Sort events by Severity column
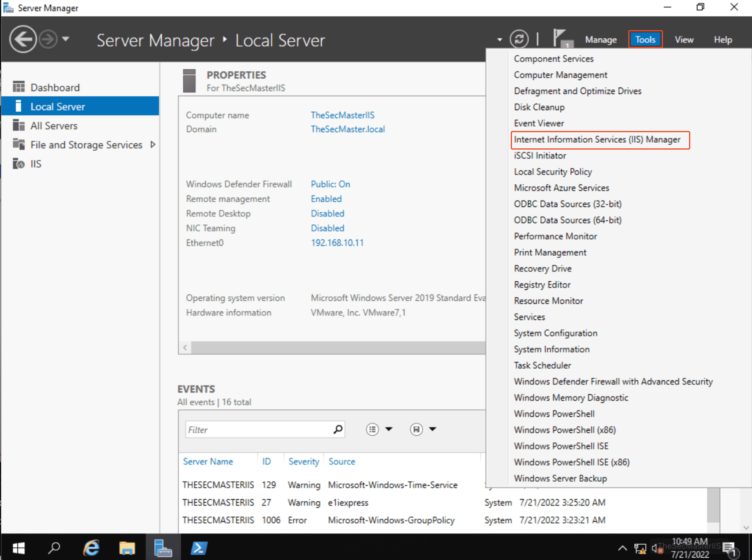This screenshot has width=752, height=560. (x=304, y=461)
